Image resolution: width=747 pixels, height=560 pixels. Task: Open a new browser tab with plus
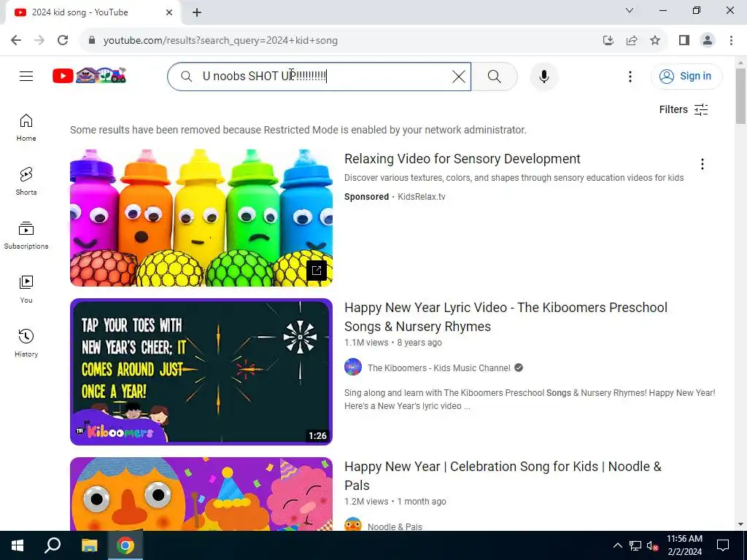(197, 12)
